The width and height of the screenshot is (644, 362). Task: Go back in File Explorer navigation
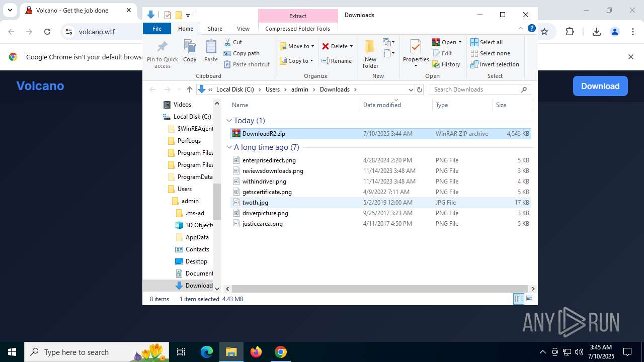pyautogui.click(x=152, y=89)
